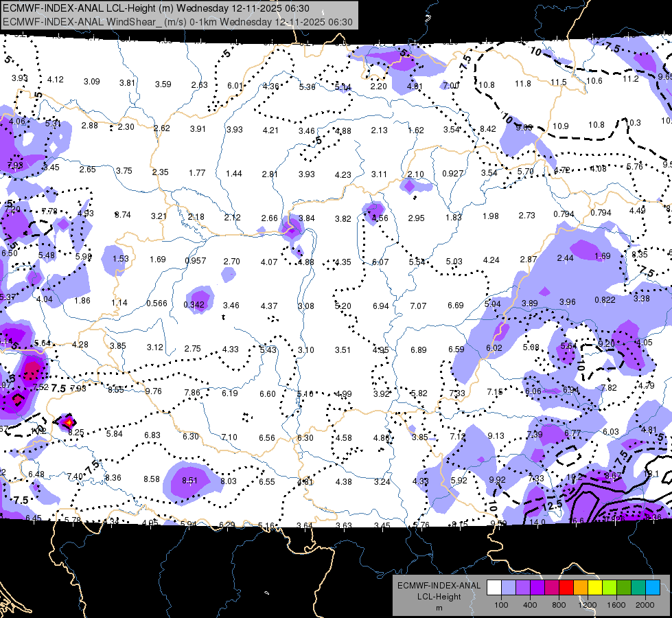Click the wind shear value 14.0

click(537, 522)
